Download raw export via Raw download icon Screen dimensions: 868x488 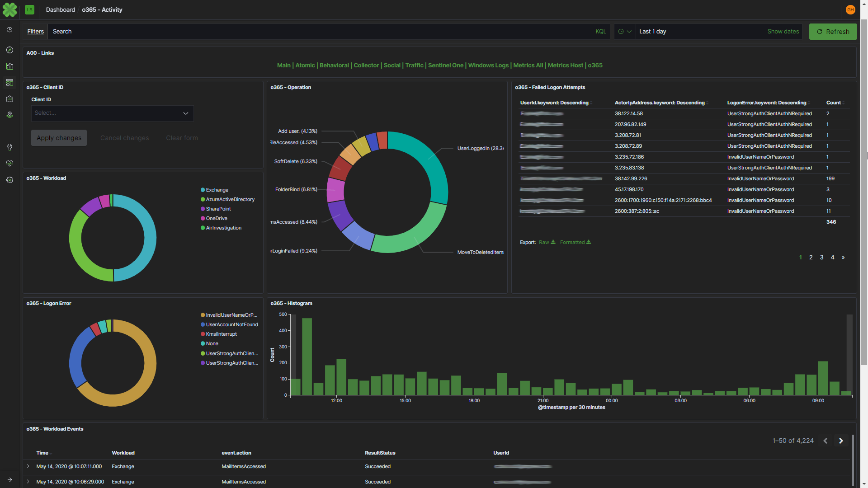click(553, 242)
